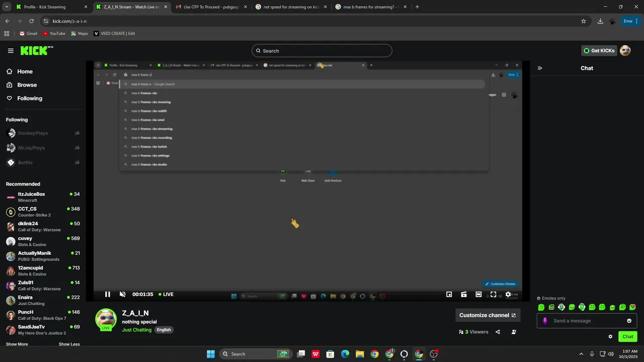This screenshot has height=362, width=644.
Task: Open the profile avatar menu
Action: pos(625,51)
